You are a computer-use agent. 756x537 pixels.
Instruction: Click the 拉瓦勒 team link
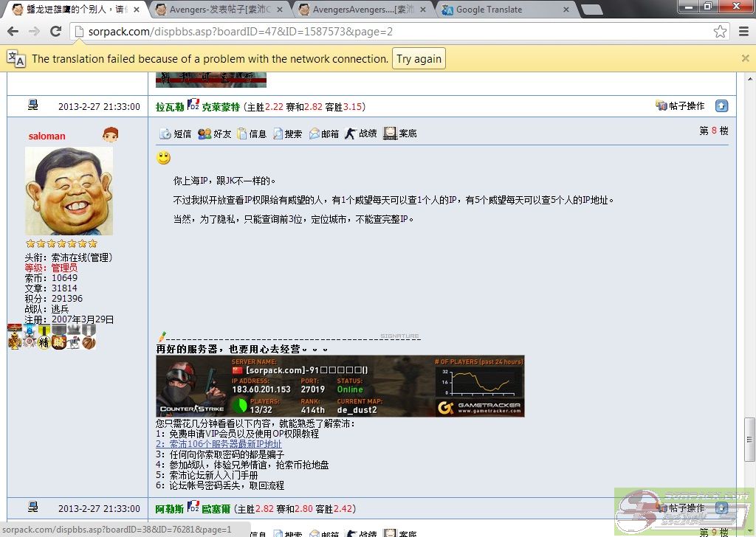click(170, 107)
